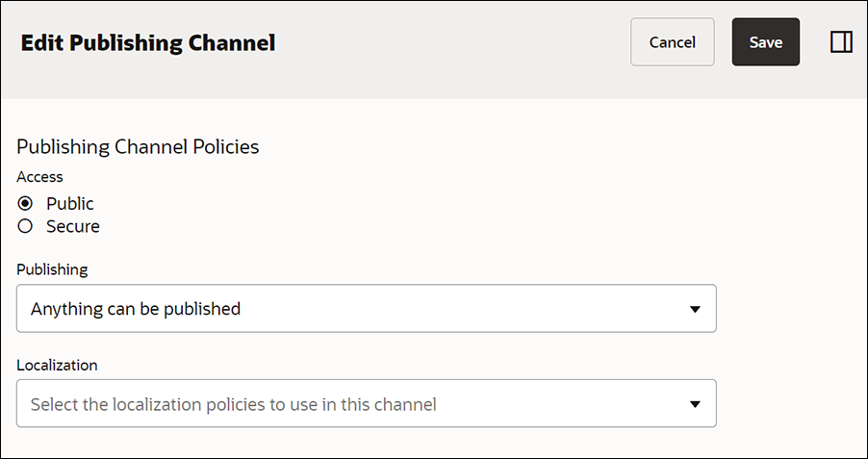Click the 'Access' section label
Viewport: 868px width, 459px height.
39,177
